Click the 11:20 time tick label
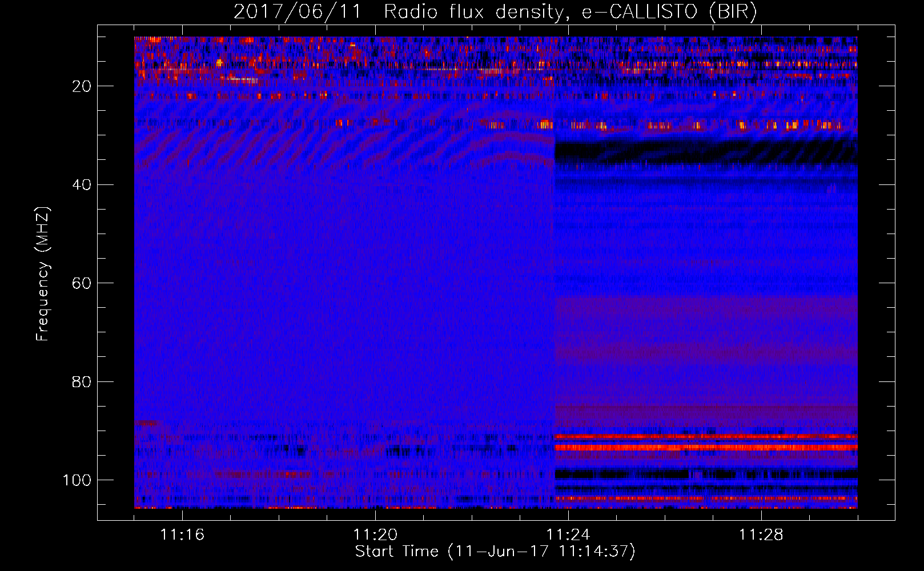The height and width of the screenshot is (571, 924). 375,535
